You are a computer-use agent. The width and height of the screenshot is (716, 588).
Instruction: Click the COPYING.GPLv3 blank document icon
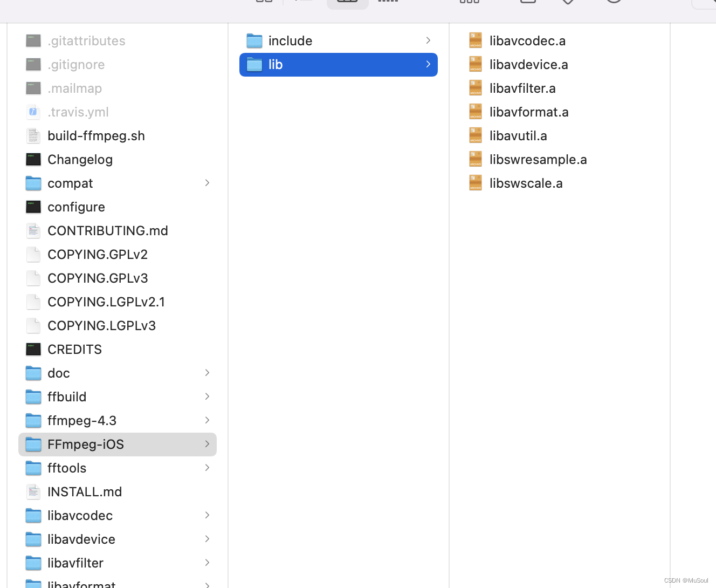point(33,278)
